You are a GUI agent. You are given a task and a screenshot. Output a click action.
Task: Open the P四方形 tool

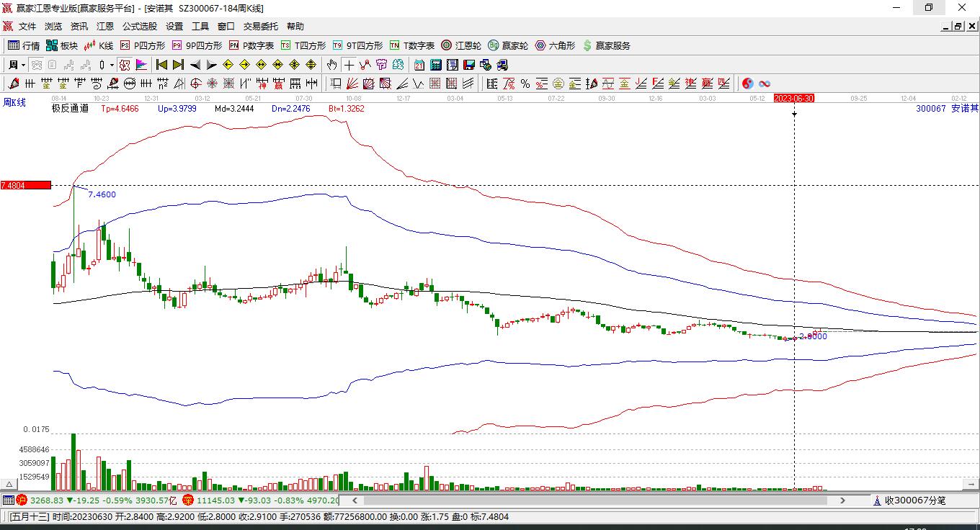(143, 45)
